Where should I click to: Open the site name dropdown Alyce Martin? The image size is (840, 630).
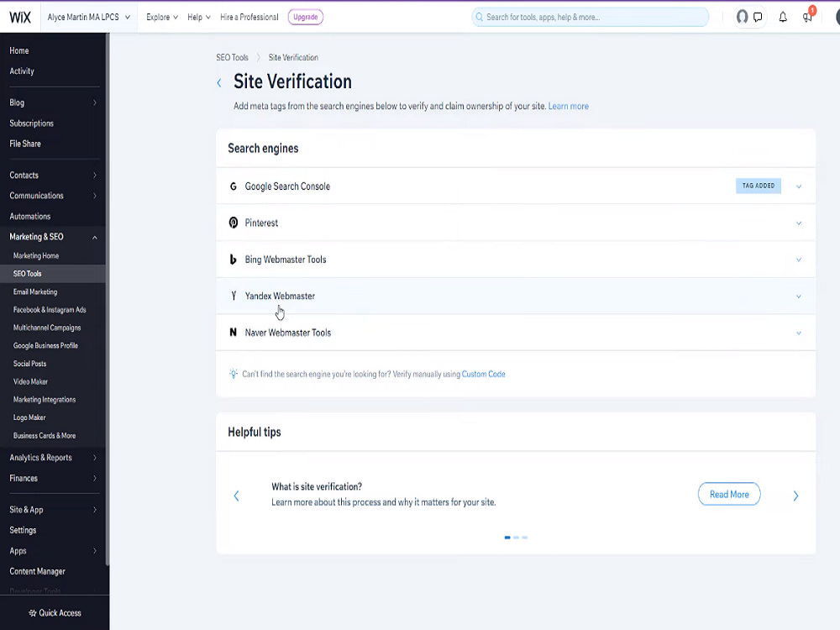coord(89,17)
